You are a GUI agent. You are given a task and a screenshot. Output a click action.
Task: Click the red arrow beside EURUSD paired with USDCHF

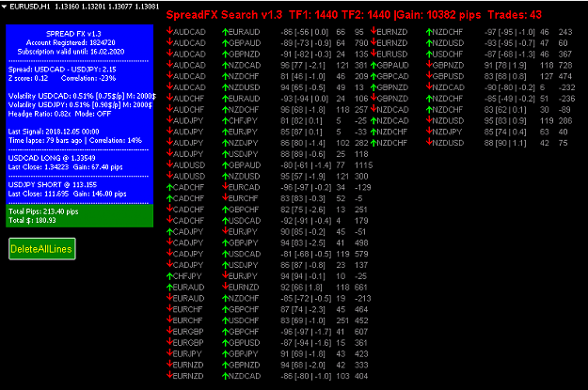click(373, 54)
